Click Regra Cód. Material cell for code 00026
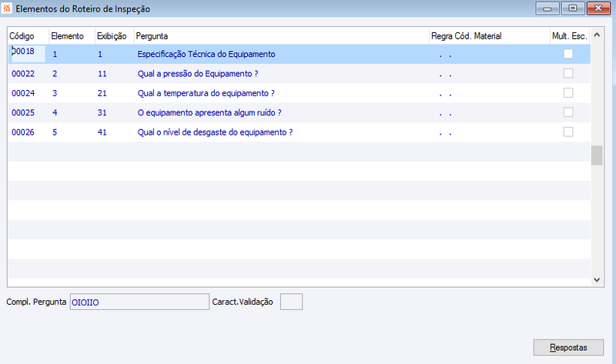The image size is (616, 364). pyautogui.click(x=490, y=132)
